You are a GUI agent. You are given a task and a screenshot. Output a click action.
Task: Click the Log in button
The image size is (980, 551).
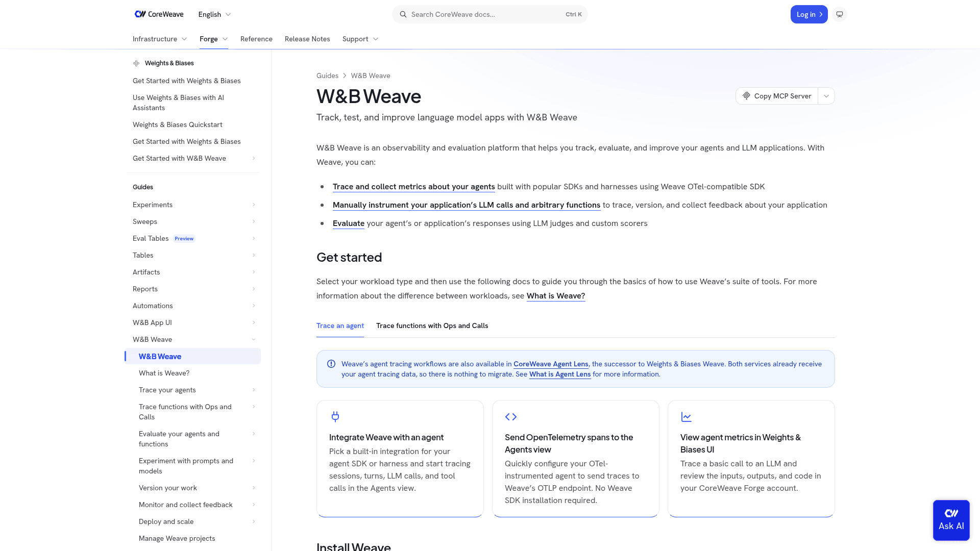(x=809, y=14)
